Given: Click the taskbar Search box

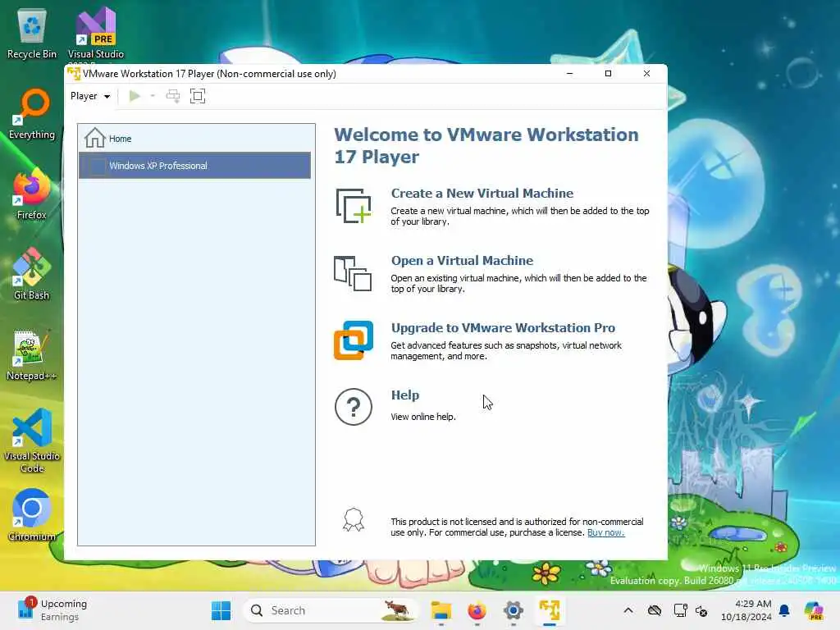Looking at the screenshot, I should click(x=330, y=610).
